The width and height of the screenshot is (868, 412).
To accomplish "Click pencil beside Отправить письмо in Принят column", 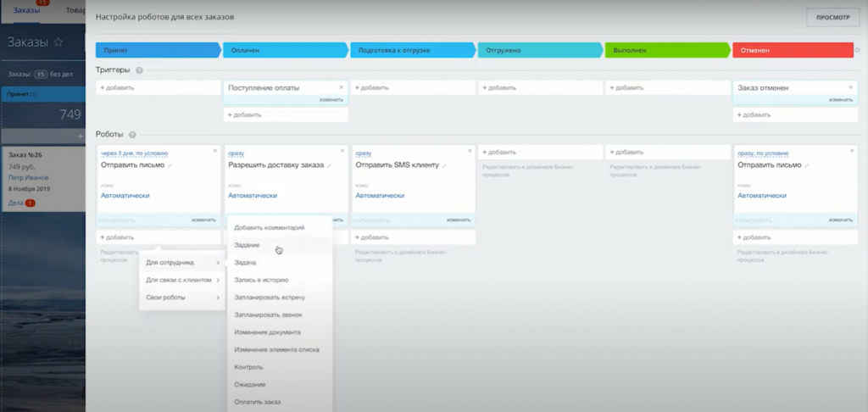I will [170, 165].
